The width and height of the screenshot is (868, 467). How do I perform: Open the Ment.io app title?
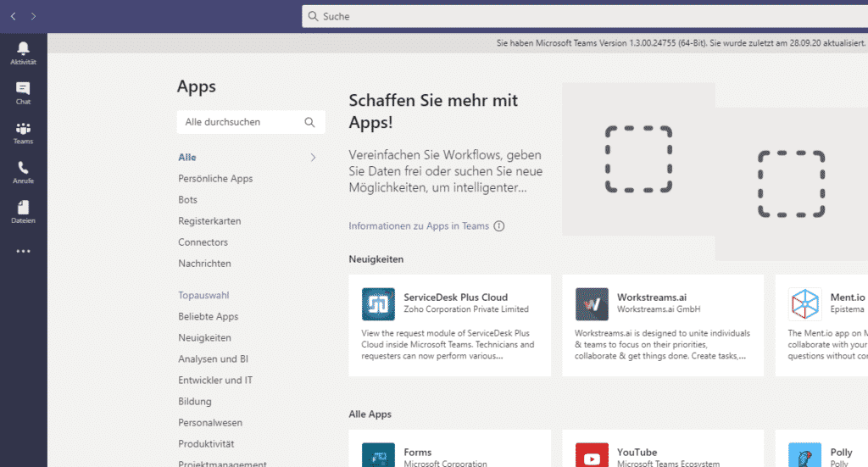[847, 297]
